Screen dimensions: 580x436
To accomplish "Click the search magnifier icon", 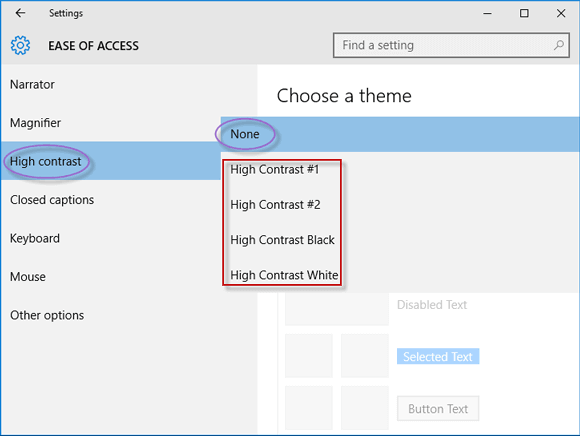I will pyautogui.click(x=559, y=45).
